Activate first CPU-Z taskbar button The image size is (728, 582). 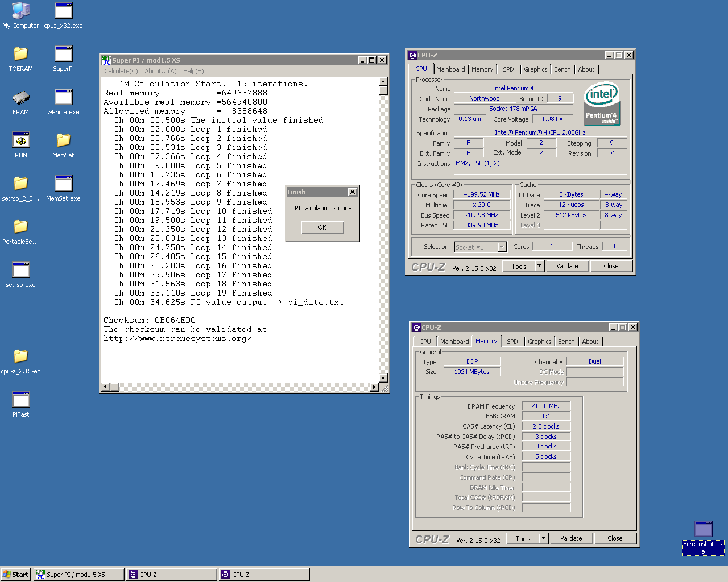point(171,575)
